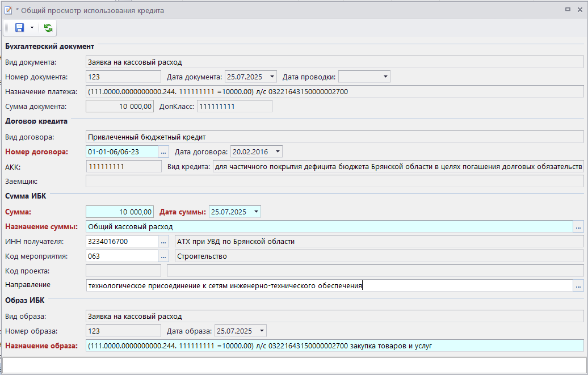Image resolution: width=588 pixels, height=375 pixels.
Task: Click the ellipsis button beside ИНН получателя
Action: click(x=164, y=242)
